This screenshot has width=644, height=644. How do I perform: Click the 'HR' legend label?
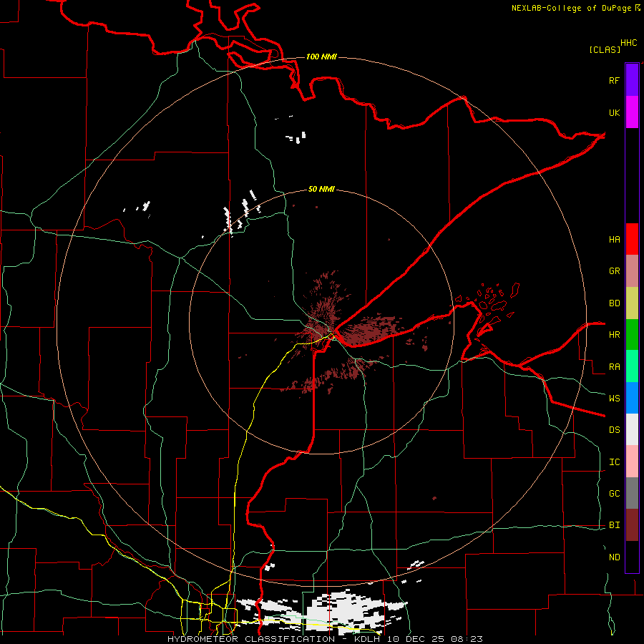pyautogui.click(x=614, y=335)
